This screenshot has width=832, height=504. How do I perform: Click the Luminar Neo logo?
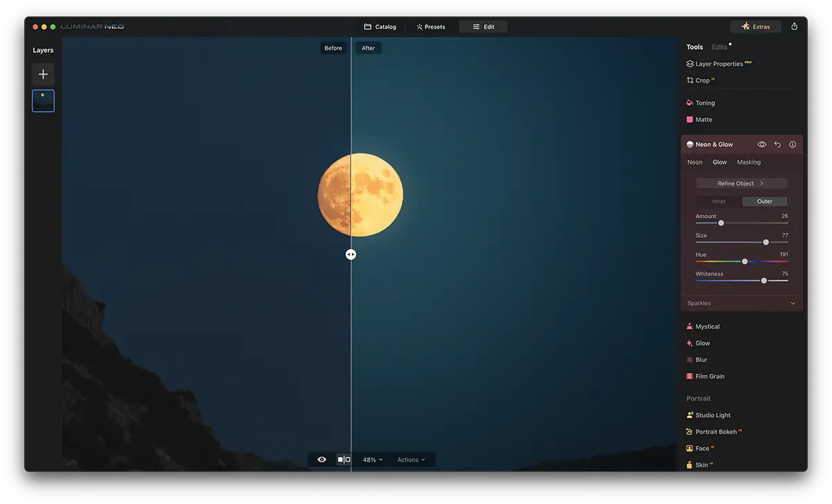92,27
